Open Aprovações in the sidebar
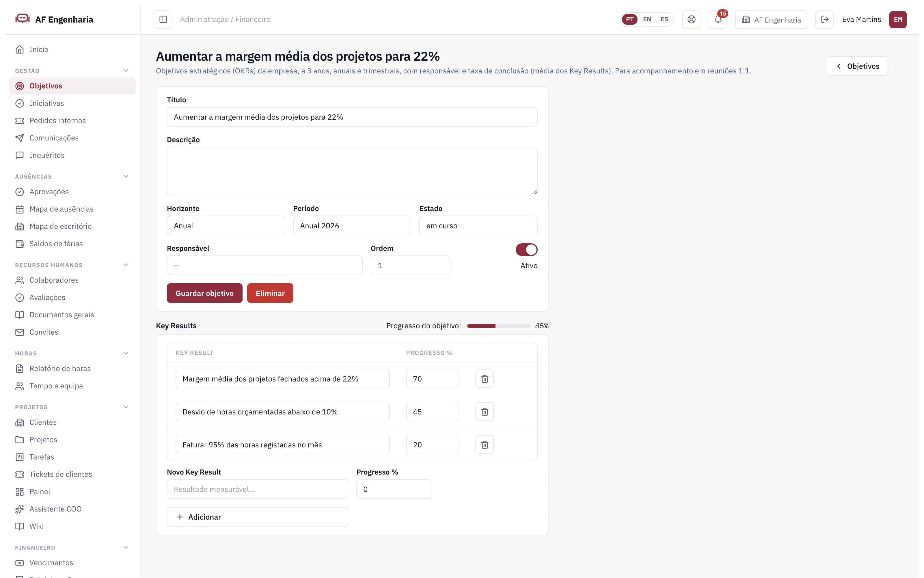924x578 pixels. [72, 192]
